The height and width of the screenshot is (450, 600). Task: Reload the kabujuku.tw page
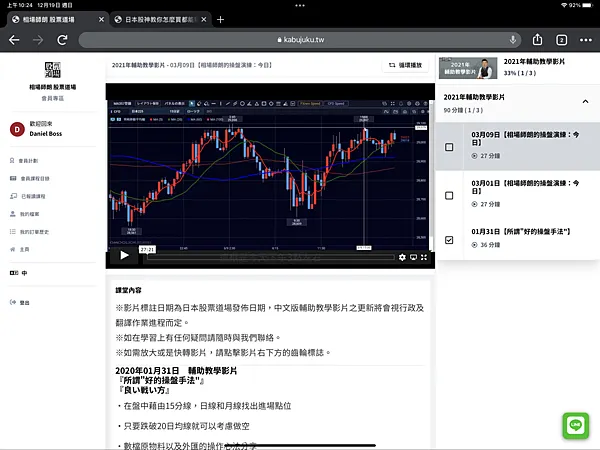(x=62, y=40)
